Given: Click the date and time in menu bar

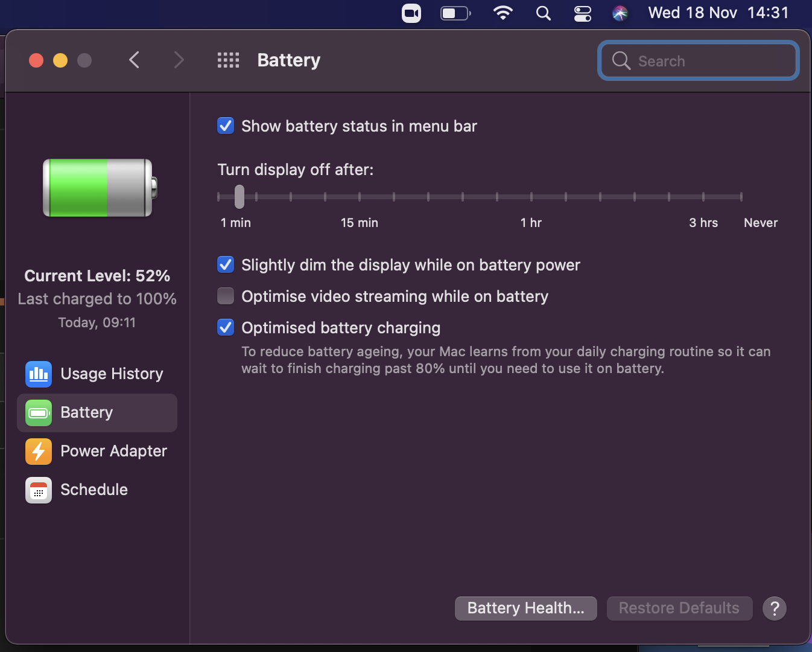Looking at the screenshot, I should click(x=718, y=13).
